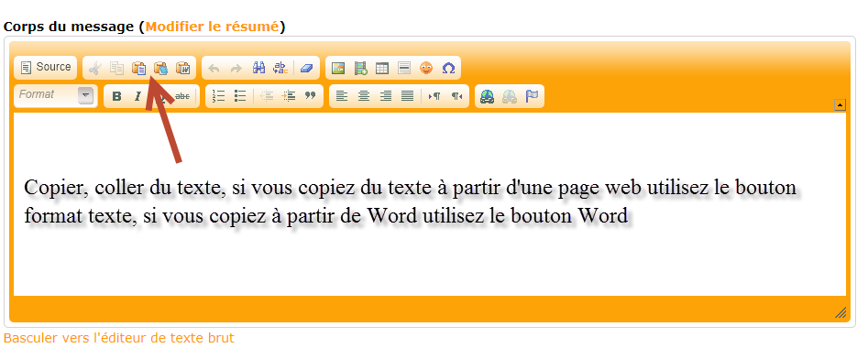868x359 pixels.
Task: Open the Replace text tool
Action: (280, 68)
